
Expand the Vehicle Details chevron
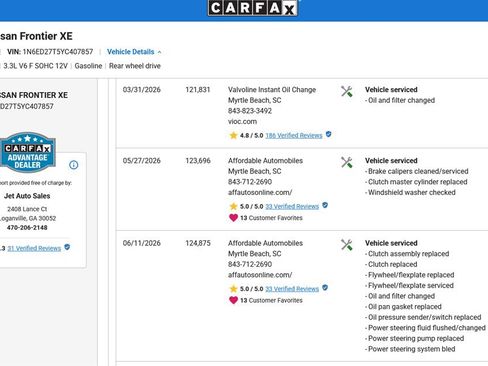click(x=159, y=52)
